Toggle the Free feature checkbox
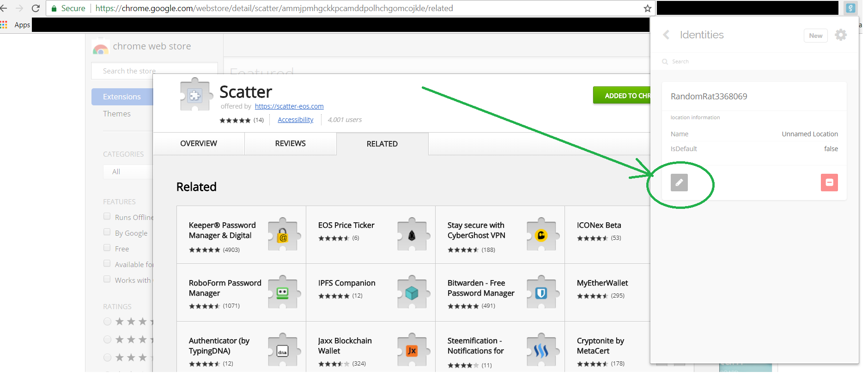The image size is (868, 378). coord(107,248)
